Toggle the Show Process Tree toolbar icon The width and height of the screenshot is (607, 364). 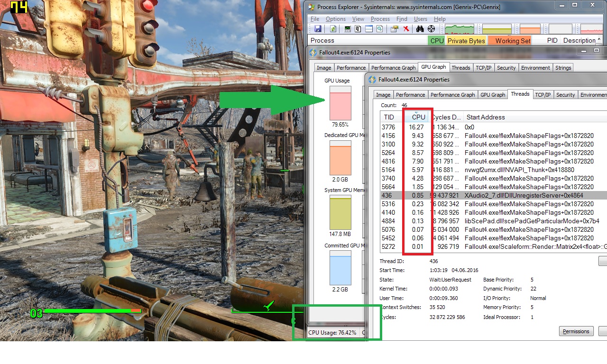pos(359,29)
